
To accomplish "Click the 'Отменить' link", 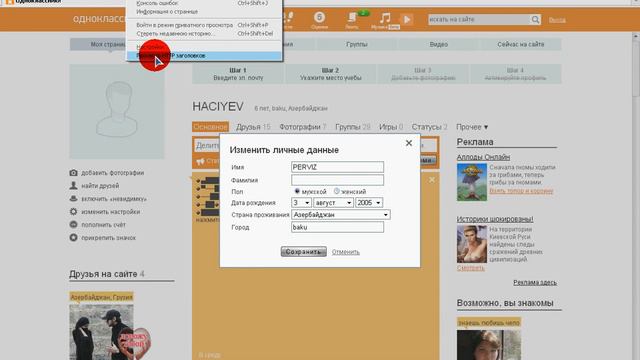I will pyautogui.click(x=346, y=252).
